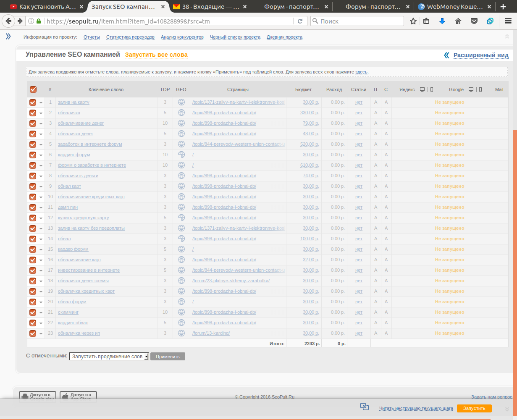Click Не запущено status for скимминг row

coord(449,312)
